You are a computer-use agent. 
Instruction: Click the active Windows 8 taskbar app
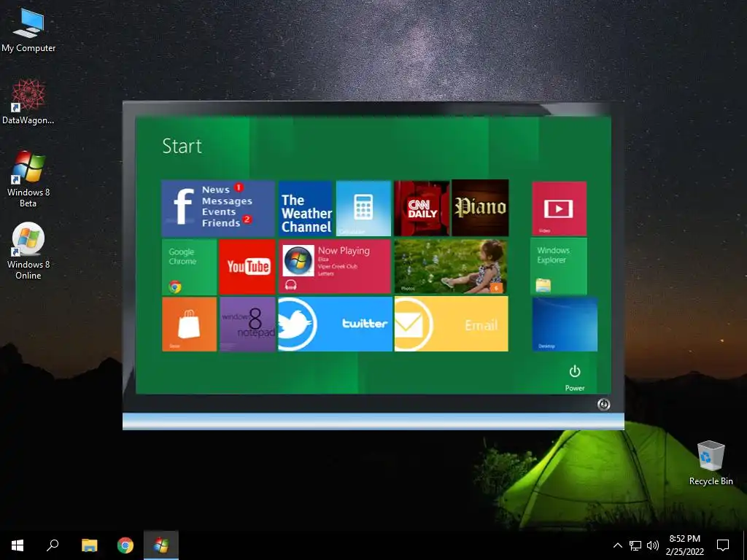(161, 545)
